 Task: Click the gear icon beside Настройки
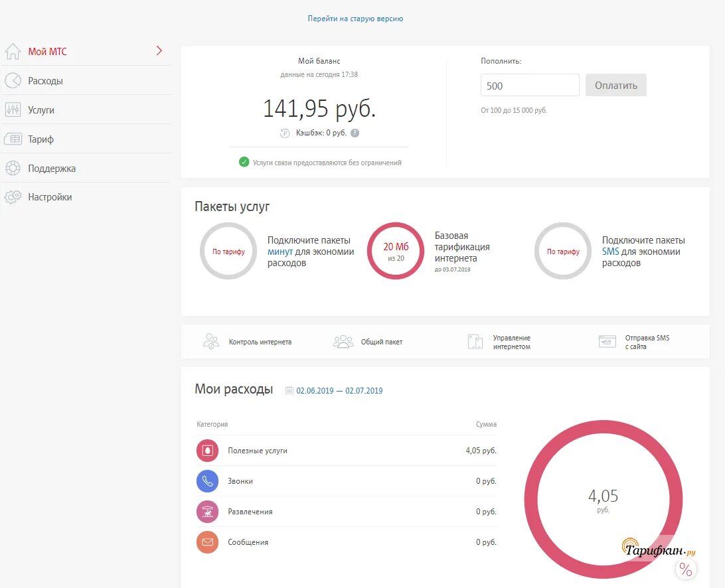(13, 197)
